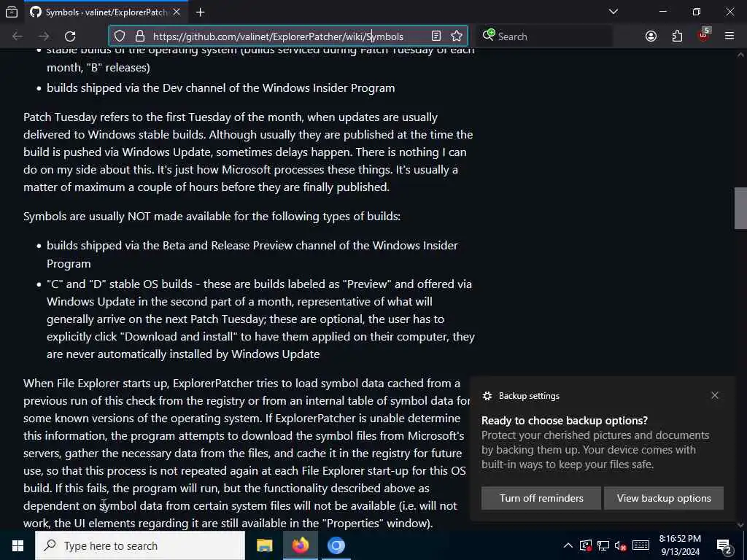
Task: Open the Firefox application menu
Action: (729, 36)
